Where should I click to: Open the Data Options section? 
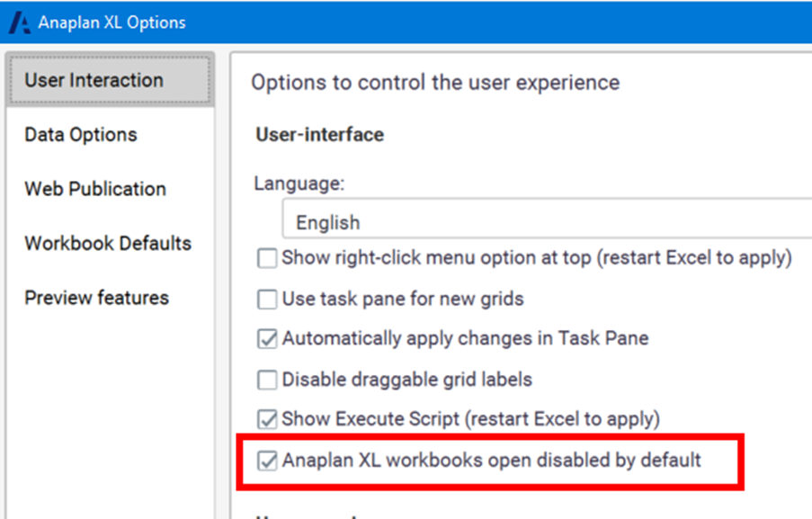pyautogui.click(x=81, y=135)
